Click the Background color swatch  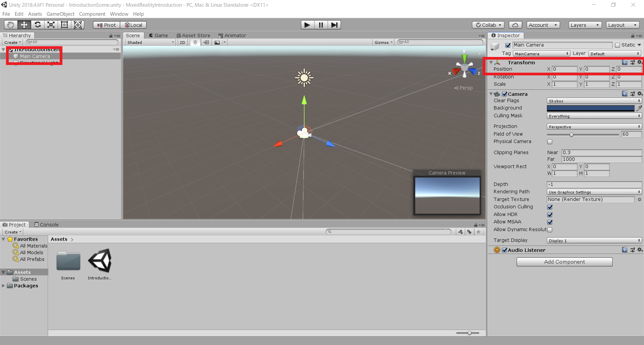[591, 108]
